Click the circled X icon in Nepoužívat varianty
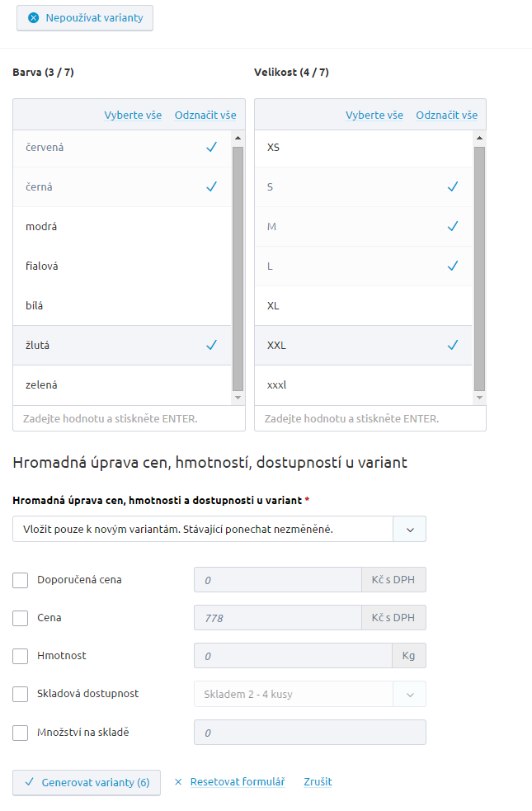Viewport: 532px width, 811px height. pyautogui.click(x=34, y=18)
